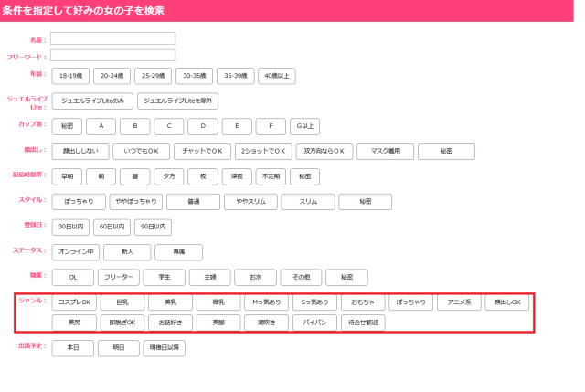This screenshot has height=392, width=585.
Task: Select 不定期 streaming time option
Action: (271, 175)
